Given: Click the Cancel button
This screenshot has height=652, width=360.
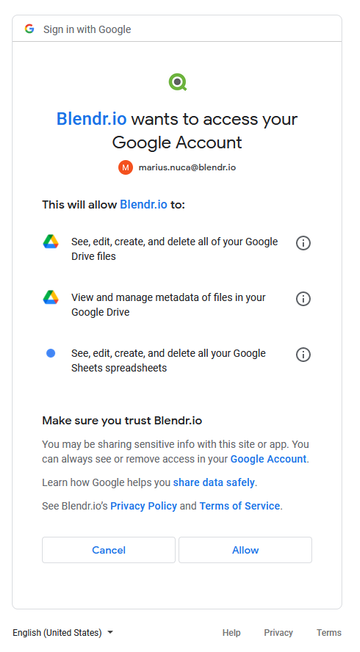Looking at the screenshot, I should point(108,550).
